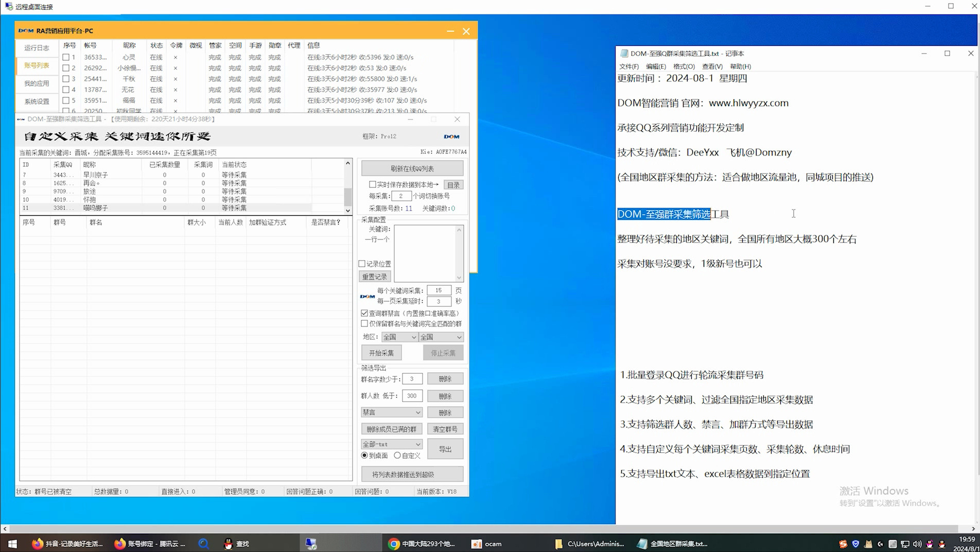
Task: Click the Sogou input tray icon
Action: tap(843, 544)
